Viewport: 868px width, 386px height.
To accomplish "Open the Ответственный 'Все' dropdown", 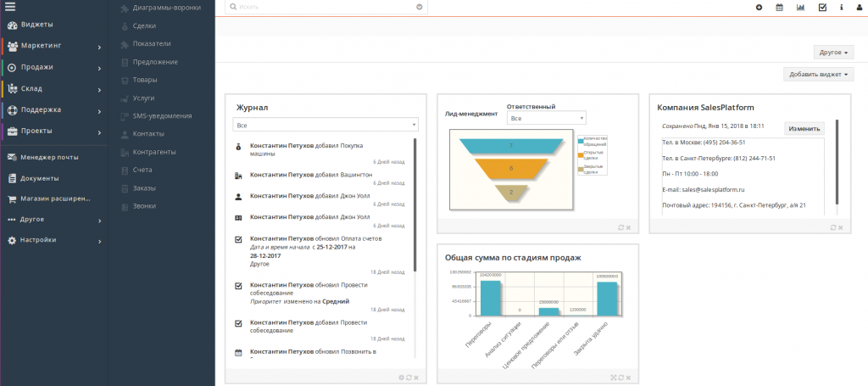I will pos(547,118).
